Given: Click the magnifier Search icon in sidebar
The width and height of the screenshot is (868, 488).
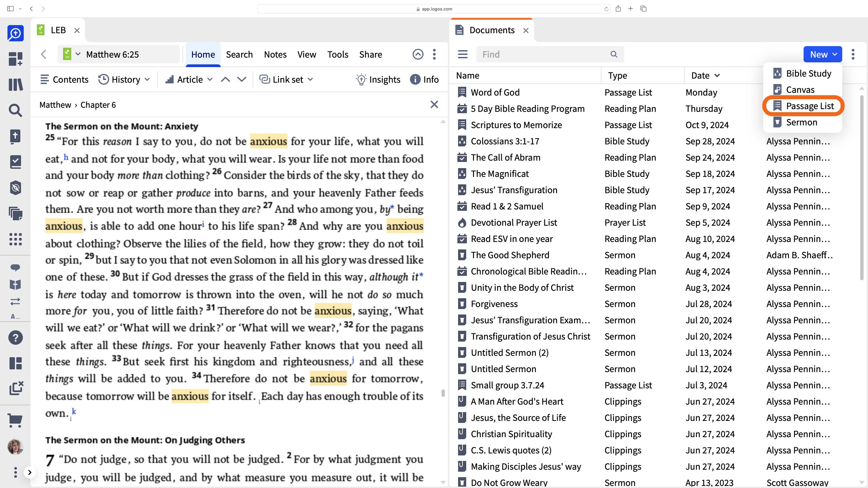Looking at the screenshot, I should (16, 110).
